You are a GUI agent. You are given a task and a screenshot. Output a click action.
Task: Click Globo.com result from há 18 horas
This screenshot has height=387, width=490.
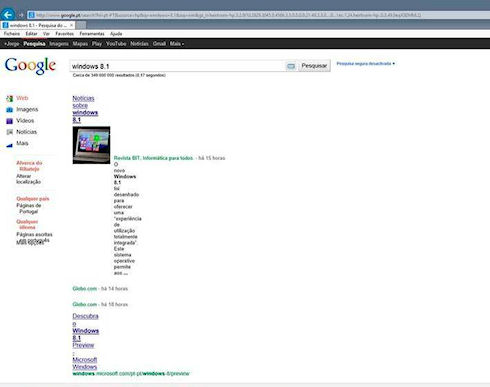click(85, 304)
